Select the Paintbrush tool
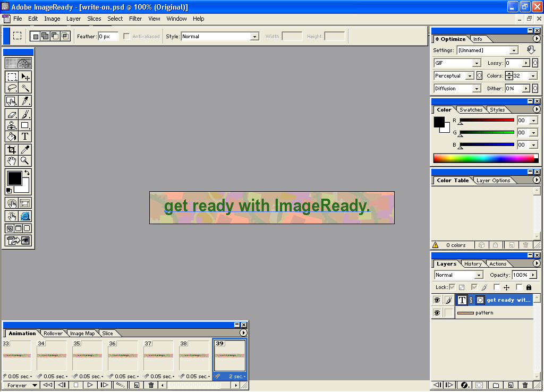 click(x=25, y=114)
